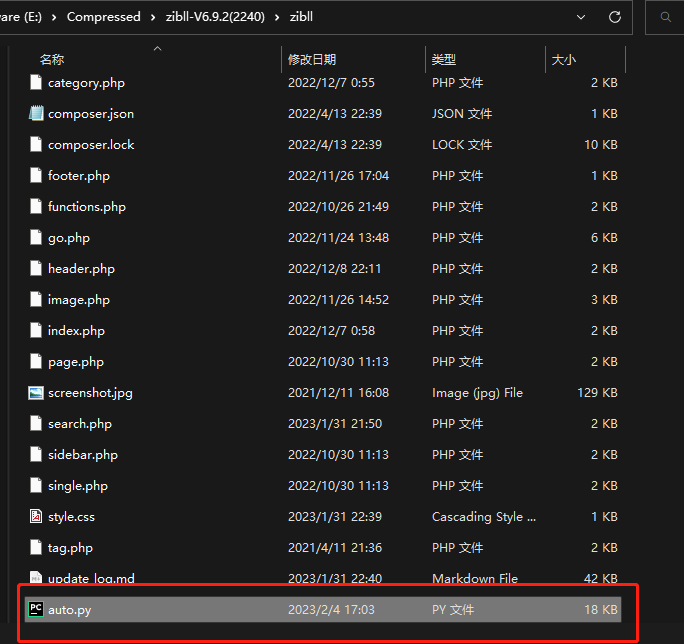This screenshot has width=684, height=644.
Task: Click the refresh button in address bar
Action: (x=615, y=17)
